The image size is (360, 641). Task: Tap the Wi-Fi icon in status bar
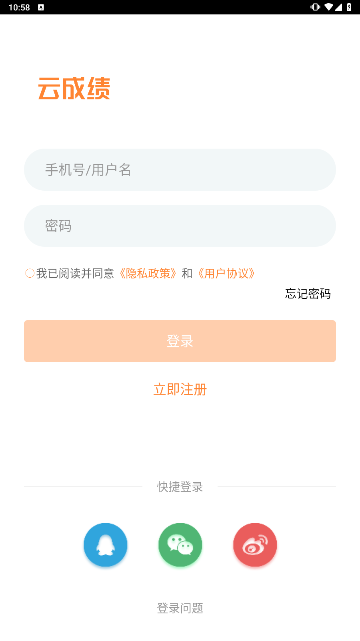(x=329, y=7)
